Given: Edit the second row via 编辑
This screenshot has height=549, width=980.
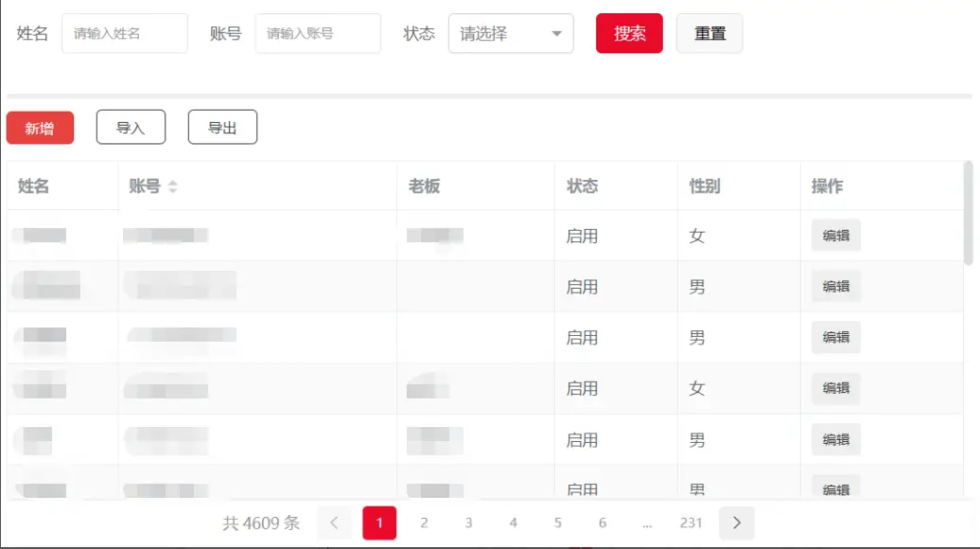Looking at the screenshot, I should tap(836, 287).
